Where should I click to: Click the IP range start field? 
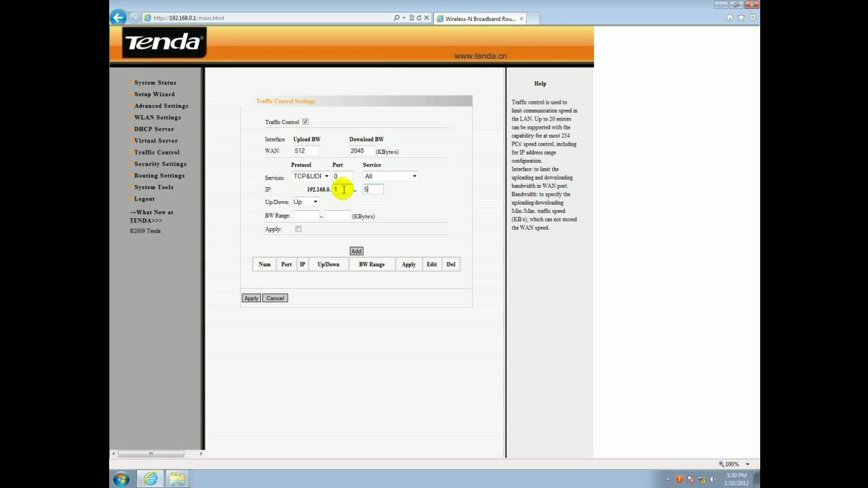pos(342,189)
